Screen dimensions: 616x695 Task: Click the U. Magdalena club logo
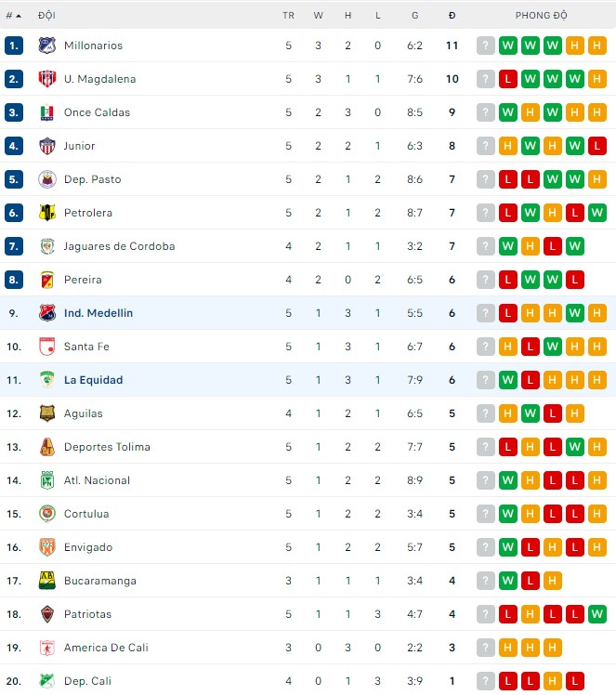[x=46, y=79]
